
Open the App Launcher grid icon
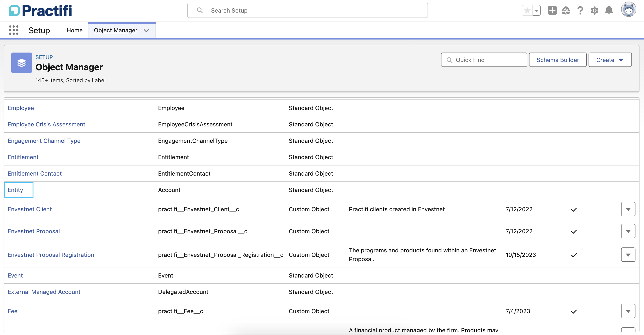tap(13, 30)
